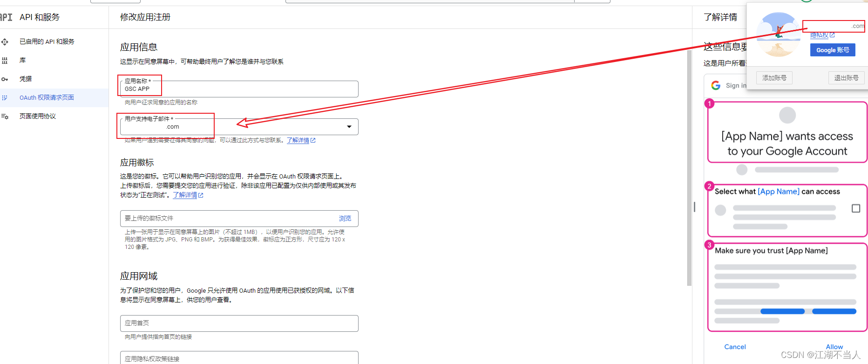Viewport: 868px width, 364px height.
Task: Open 已启用的 API 和服务 sidebar item
Action: point(47,41)
